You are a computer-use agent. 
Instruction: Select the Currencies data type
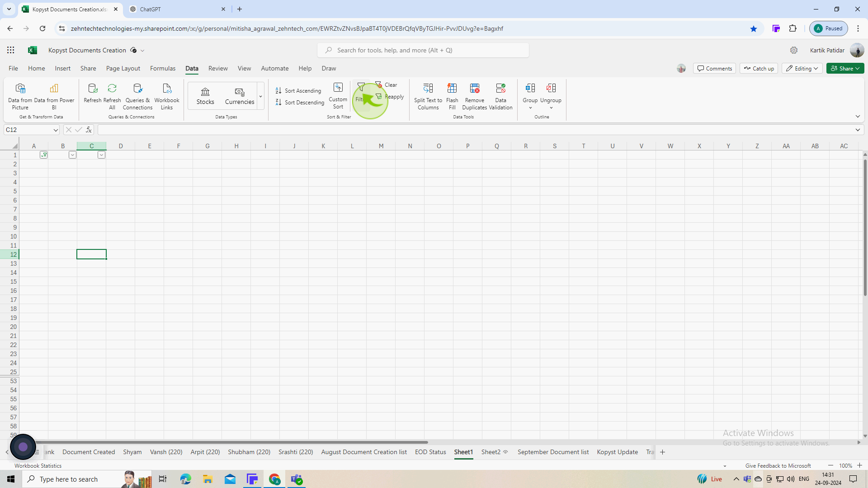[240, 96]
